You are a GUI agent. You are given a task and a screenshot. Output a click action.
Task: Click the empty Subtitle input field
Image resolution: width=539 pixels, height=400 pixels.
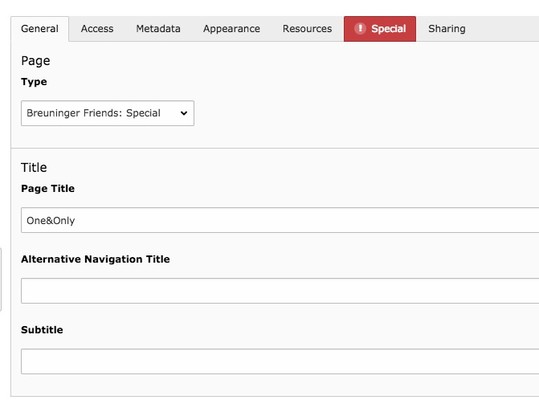coord(280,361)
